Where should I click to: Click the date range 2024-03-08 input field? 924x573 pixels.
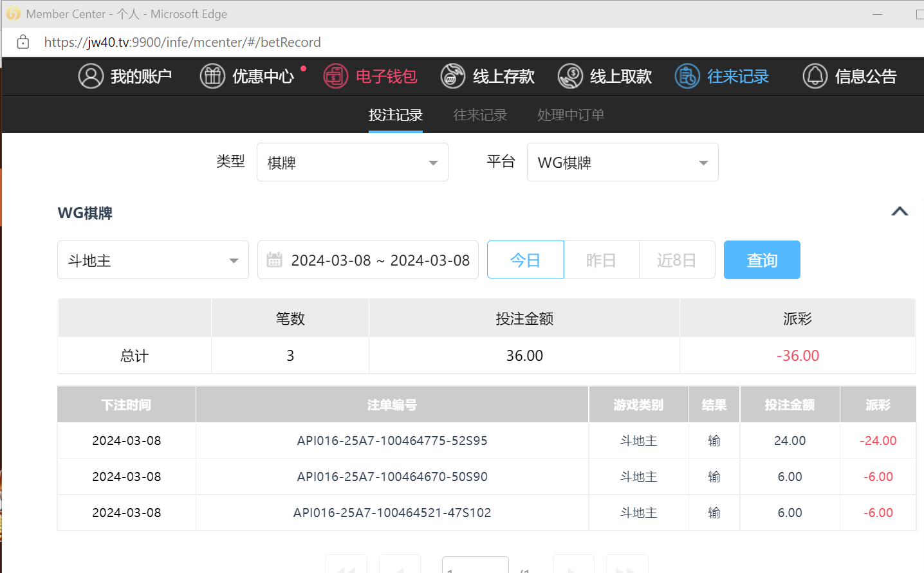click(x=380, y=260)
